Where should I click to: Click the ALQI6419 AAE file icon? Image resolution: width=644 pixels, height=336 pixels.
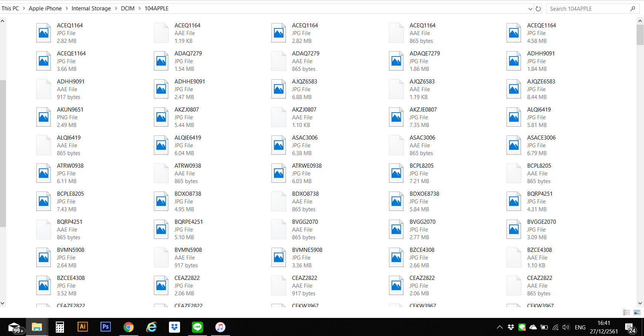(44, 145)
